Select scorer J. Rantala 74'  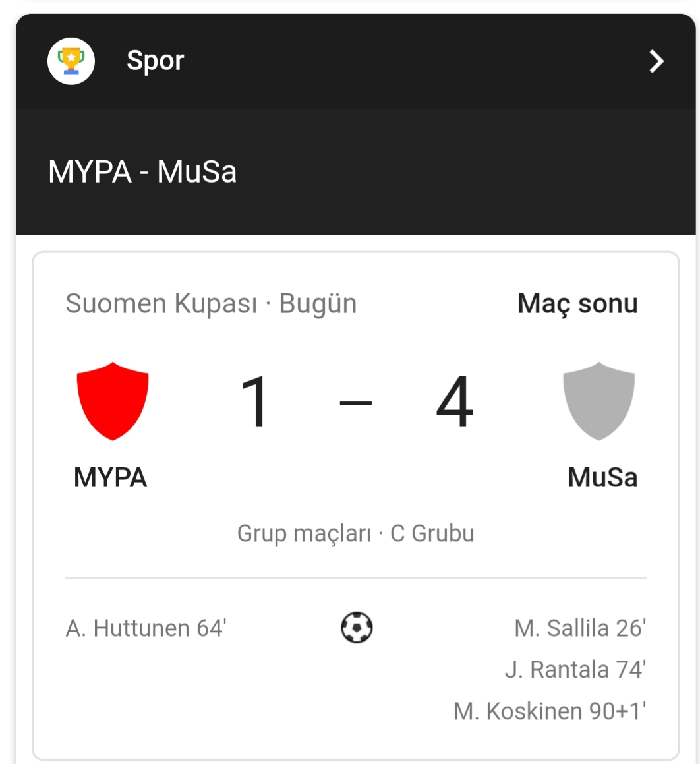coord(575,670)
